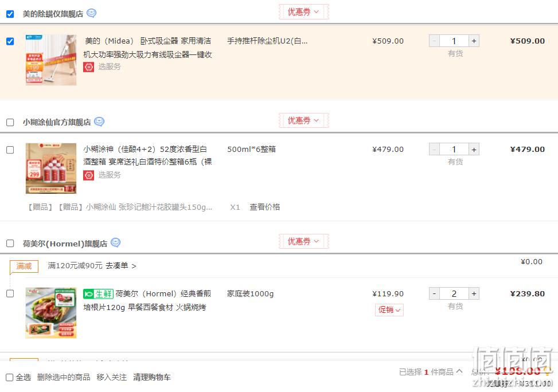
Task: Click the 家庭装1000g specification text
Action: [250, 294]
